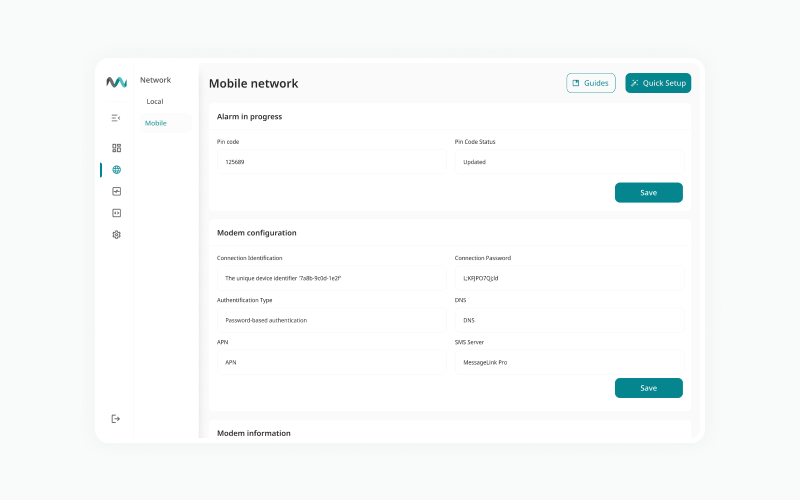The width and height of the screenshot is (800, 500).
Task: Launch Quick Setup
Action: [x=658, y=83]
